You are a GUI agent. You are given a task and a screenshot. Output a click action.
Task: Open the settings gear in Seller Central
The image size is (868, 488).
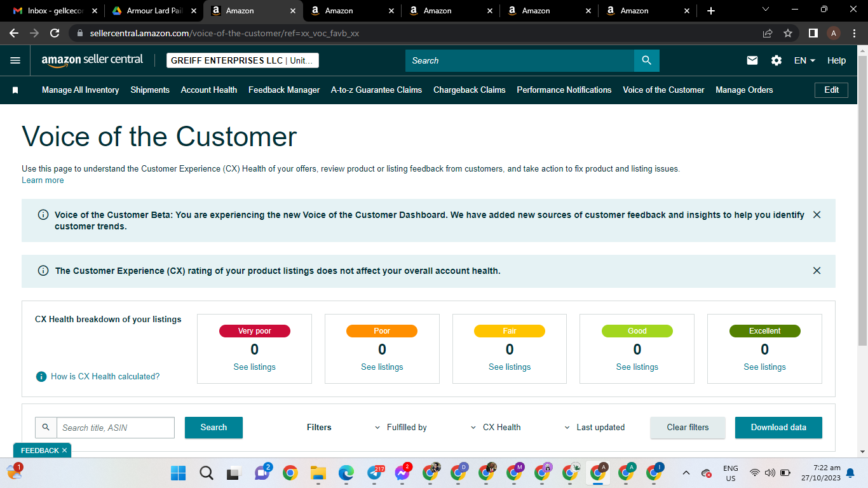776,60
